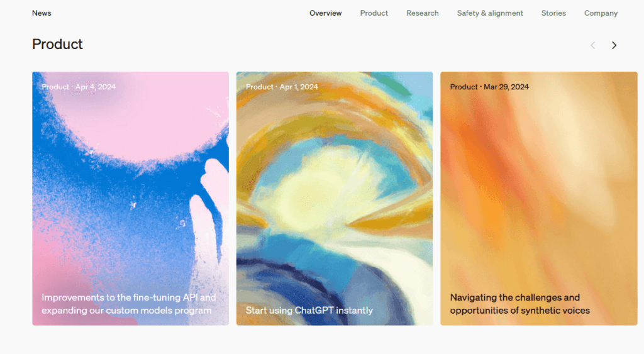The image size is (644, 354).
Task: Open the fine-tuning API improvements article
Action: coord(128,304)
